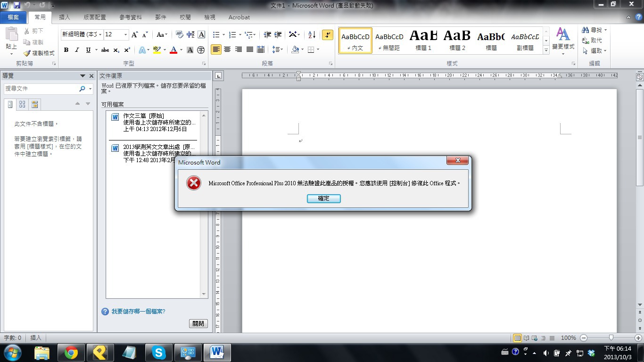The height and width of the screenshot is (362, 644).
Task: Expand the Styles gallery More arrow
Action: click(546, 49)
